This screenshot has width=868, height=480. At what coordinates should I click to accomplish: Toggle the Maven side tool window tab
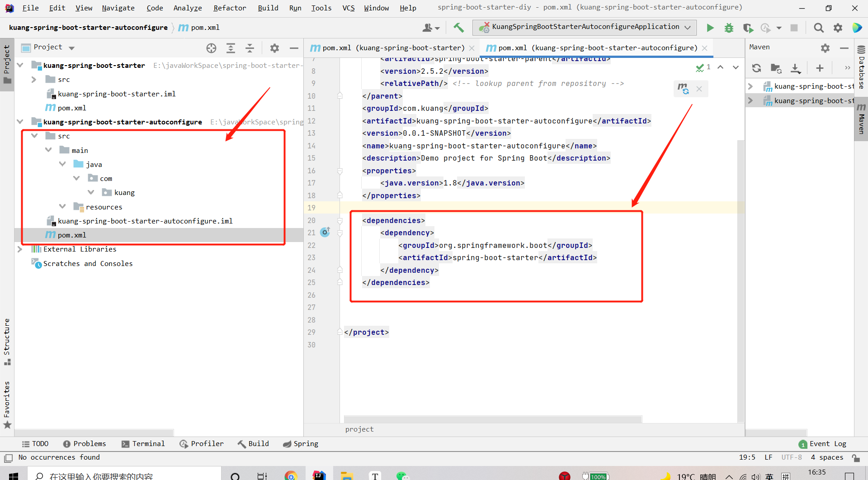(861, 119)
